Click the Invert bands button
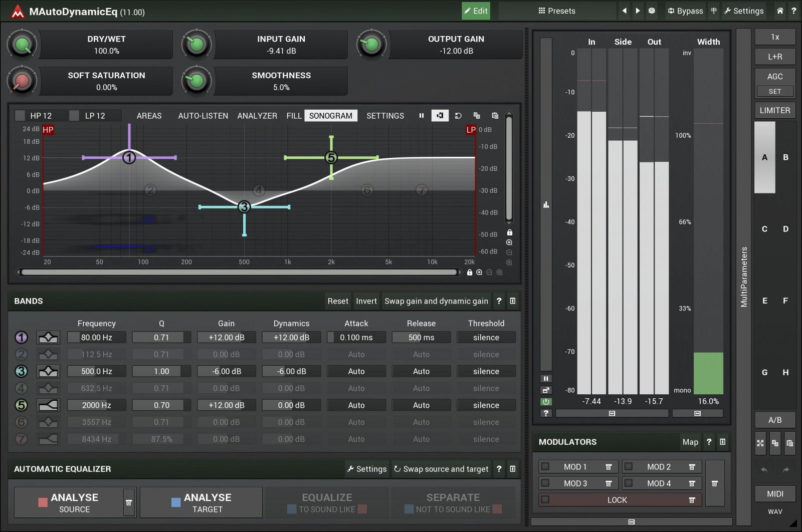Viewport: 802px width, 532px height. point(366,301)
